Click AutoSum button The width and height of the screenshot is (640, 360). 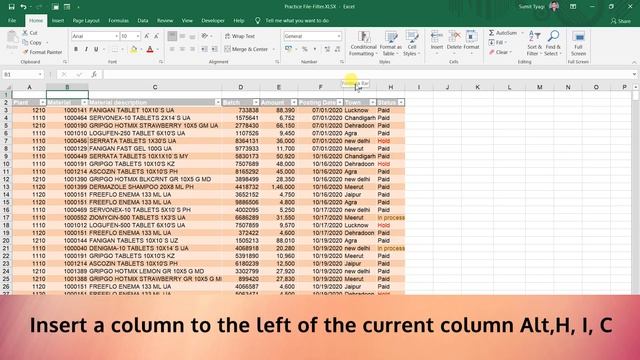click(x=503, y=33)
